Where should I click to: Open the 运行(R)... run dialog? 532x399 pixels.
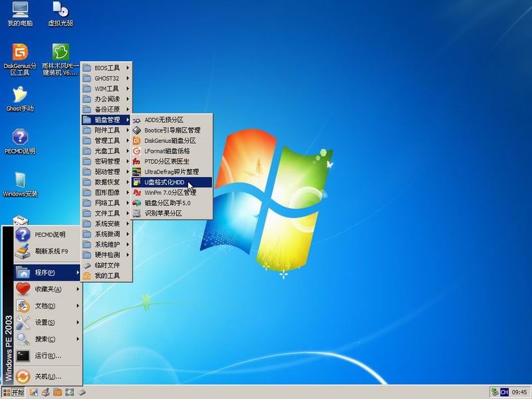click(48, 356)
